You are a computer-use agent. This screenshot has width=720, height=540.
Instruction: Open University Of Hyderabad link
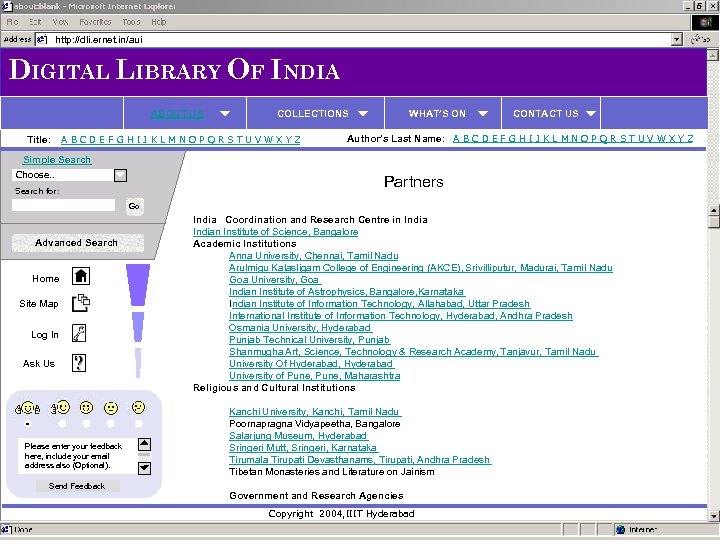point(311,364)
